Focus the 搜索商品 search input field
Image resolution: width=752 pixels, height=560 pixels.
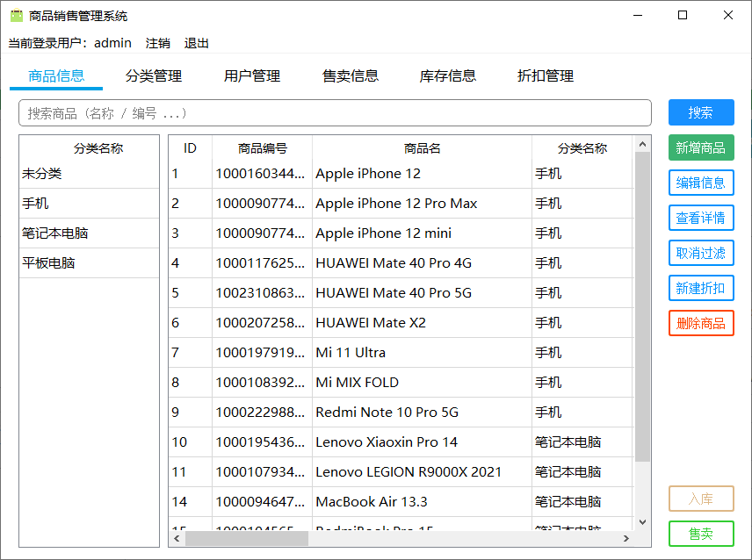click(x=335, y=113)
